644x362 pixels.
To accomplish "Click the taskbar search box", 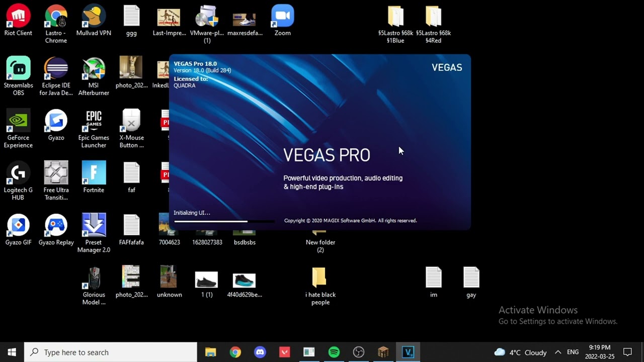I will pos(111,352).
